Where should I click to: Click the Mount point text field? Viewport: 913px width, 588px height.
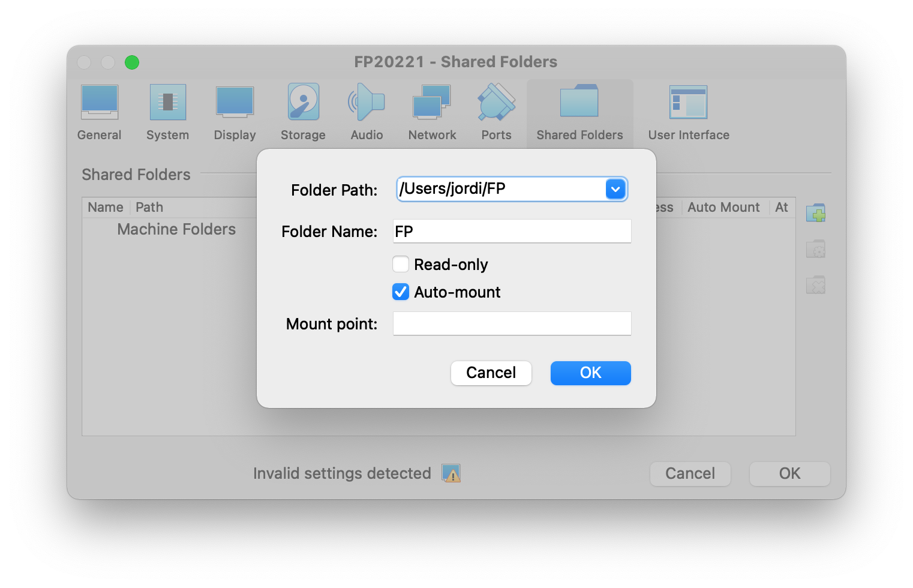tap(512, 324)
